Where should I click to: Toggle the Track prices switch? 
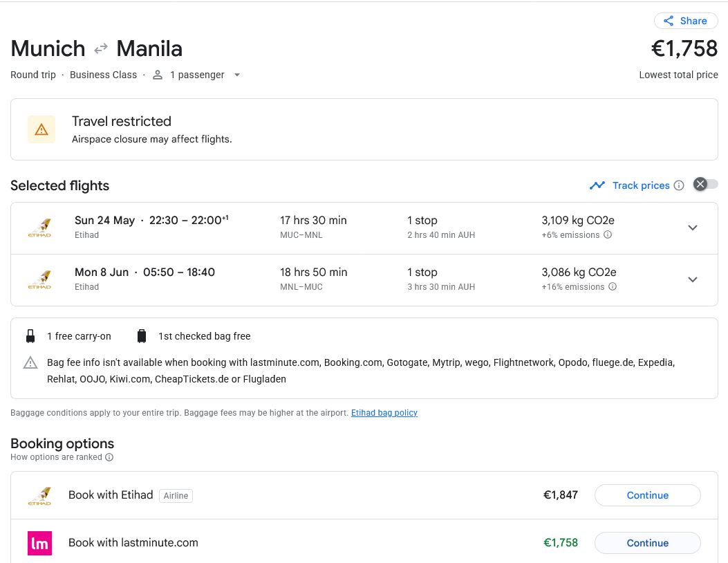click(x=705, y=185)
